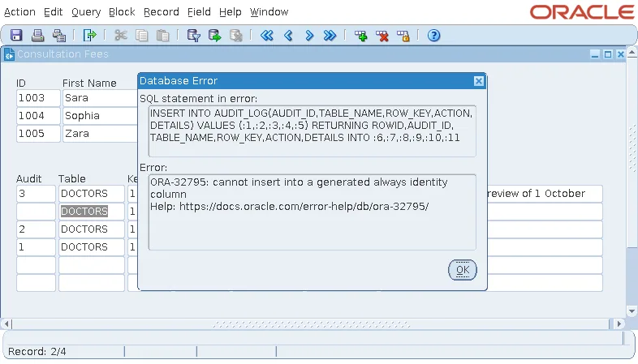Image resolution: width=638 pixels, height=364 pixels.
Task: Click the First Name field Sophia
Action: [100, 116]
